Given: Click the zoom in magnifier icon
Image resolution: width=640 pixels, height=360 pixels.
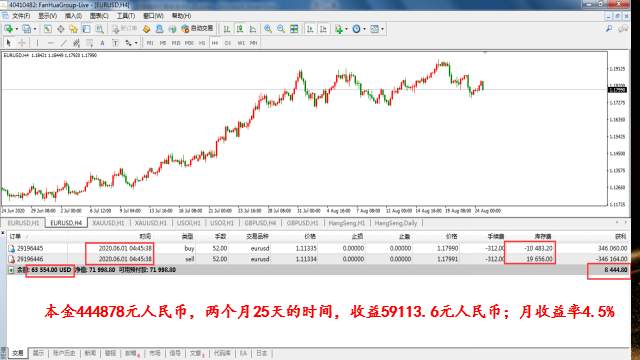Looking at the screenshot, I should click(268, 29).
